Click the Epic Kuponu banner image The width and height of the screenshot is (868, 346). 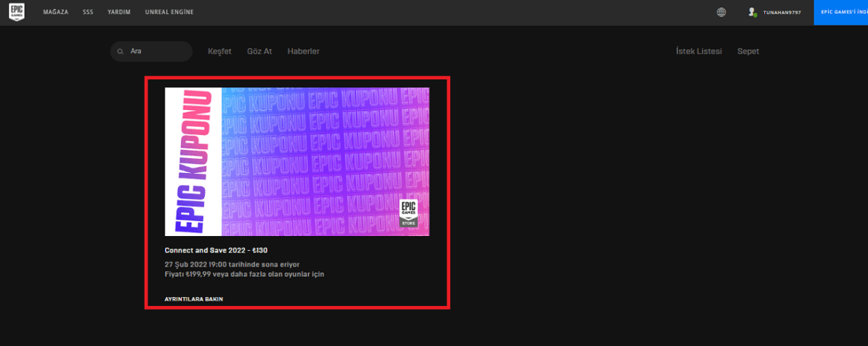tap(297, 161)
